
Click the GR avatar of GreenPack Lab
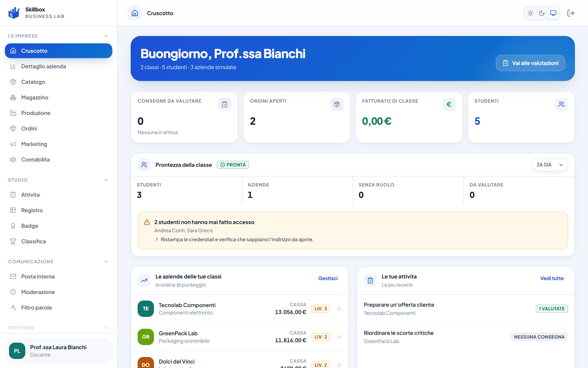pos(146,337)
